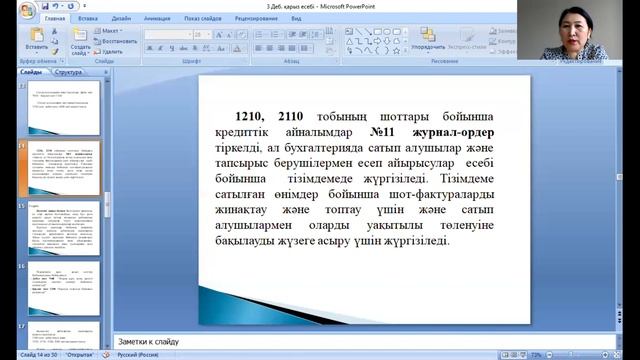Open the columns dropdown

click(x=306, y=48)
